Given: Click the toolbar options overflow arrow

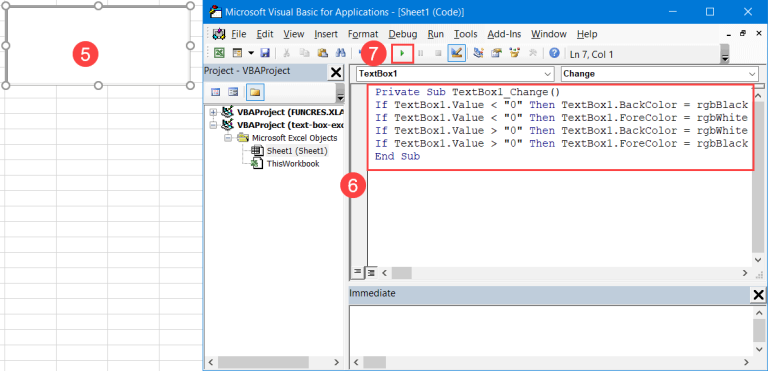Looking at the screenshot, I should (725, 54).
